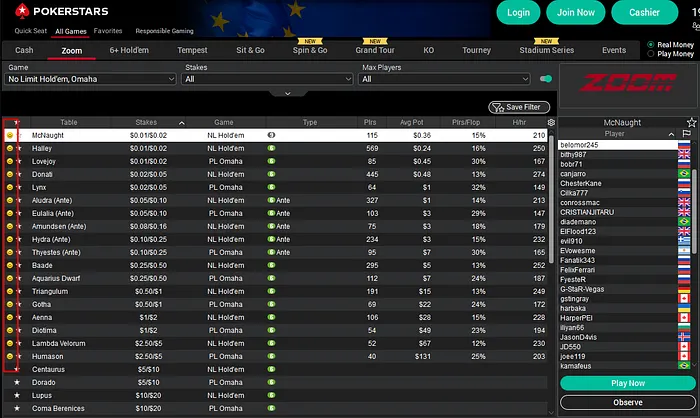
Task: Sort by the Plrs column header
Action: (370, 122)
